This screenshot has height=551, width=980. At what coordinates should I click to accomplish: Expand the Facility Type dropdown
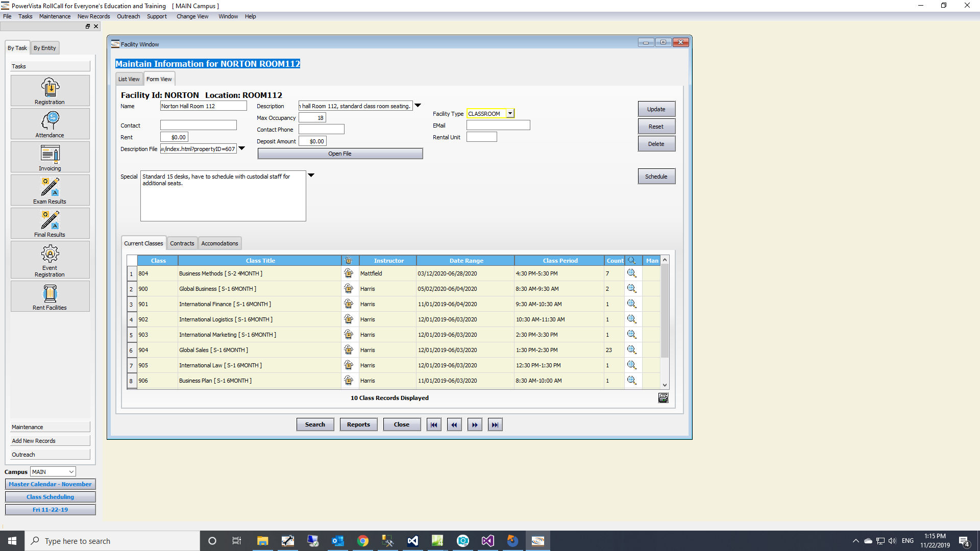(510, 113)
